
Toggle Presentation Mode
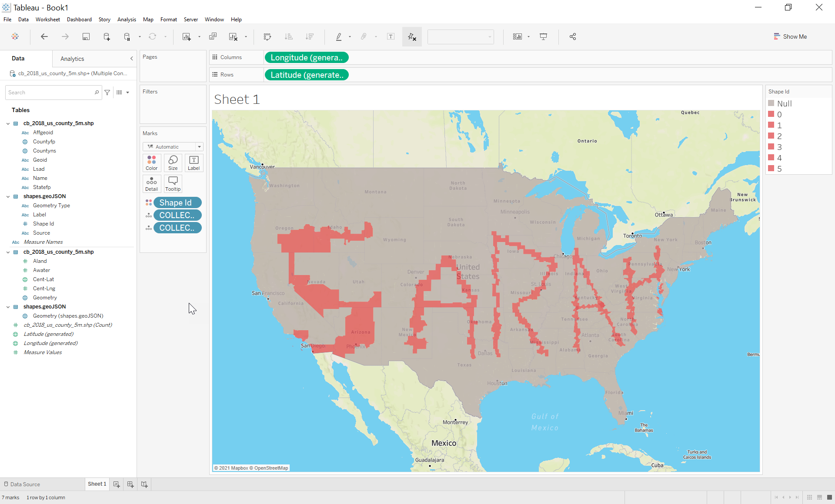tap(543, 36)
